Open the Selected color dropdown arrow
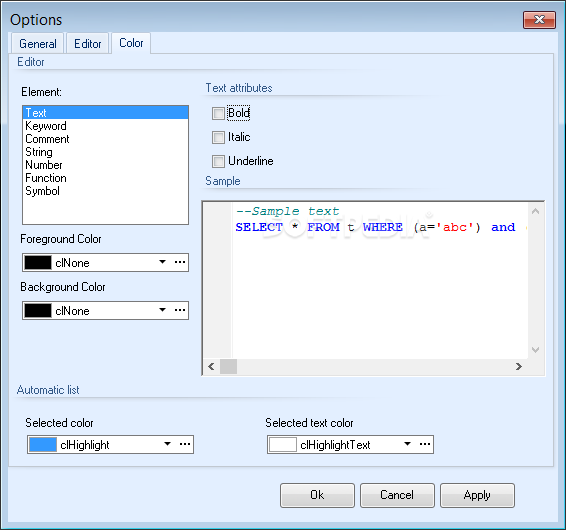This screenshot has height=530, width=566. click(167, 444)
